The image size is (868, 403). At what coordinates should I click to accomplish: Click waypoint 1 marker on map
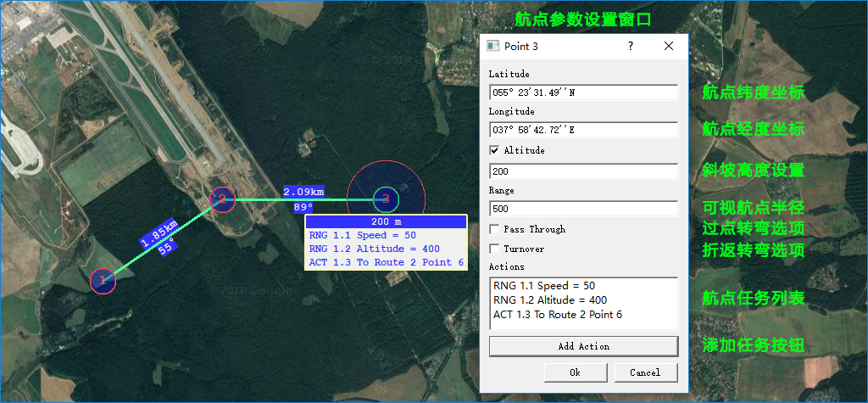coord(102,279)
